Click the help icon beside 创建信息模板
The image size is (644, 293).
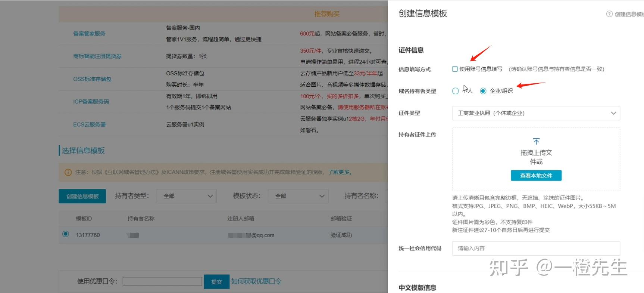click(x=609, y=14)
